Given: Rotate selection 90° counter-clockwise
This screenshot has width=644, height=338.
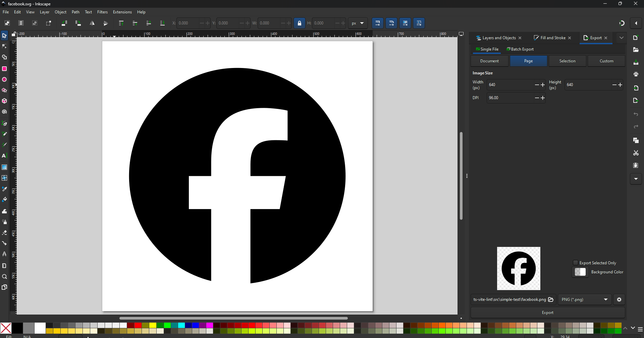Looking at the screenshot, I should point(64,23).
